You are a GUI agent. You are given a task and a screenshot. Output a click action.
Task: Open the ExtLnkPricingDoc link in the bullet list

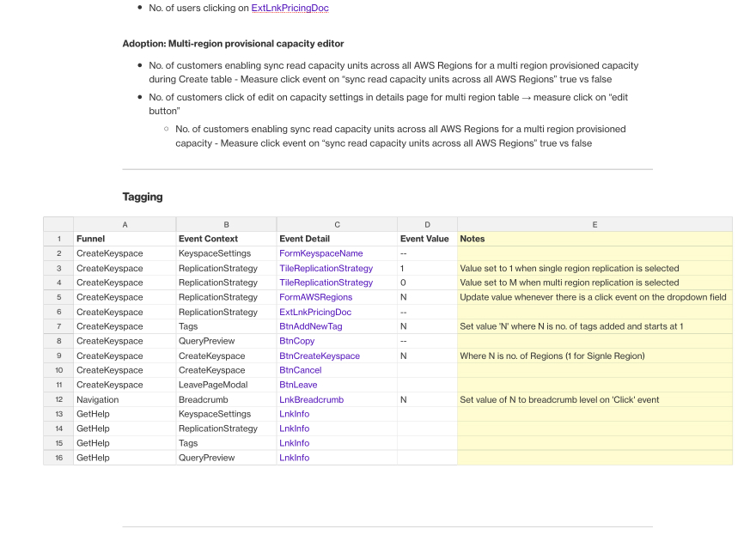coord(290,8)
